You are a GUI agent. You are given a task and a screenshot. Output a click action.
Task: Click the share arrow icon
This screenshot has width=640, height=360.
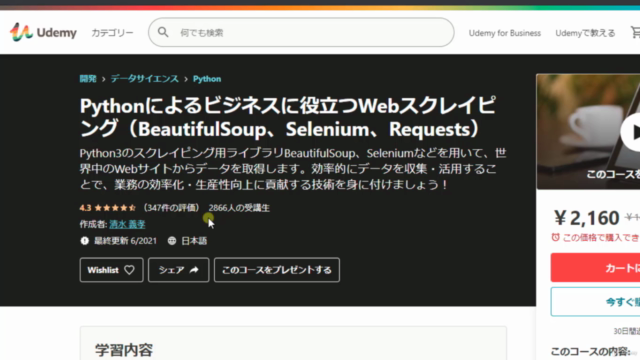point(194,270)
